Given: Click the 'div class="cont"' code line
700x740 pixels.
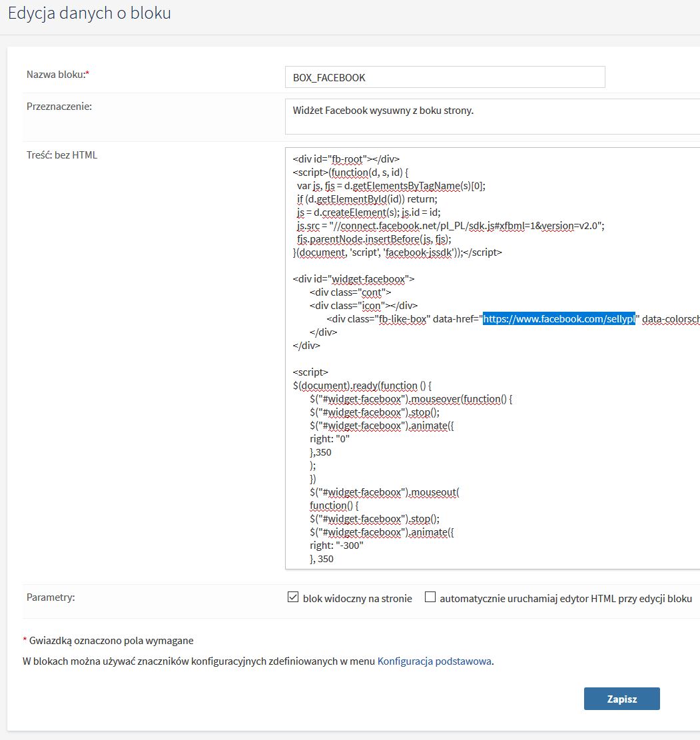Looking at the screenshot, I should point(350,292).
